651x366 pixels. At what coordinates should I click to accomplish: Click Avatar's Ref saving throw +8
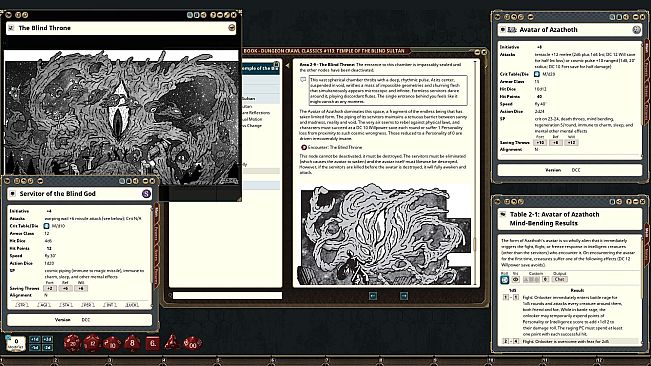pyautogui.click(x=556, y=143)
